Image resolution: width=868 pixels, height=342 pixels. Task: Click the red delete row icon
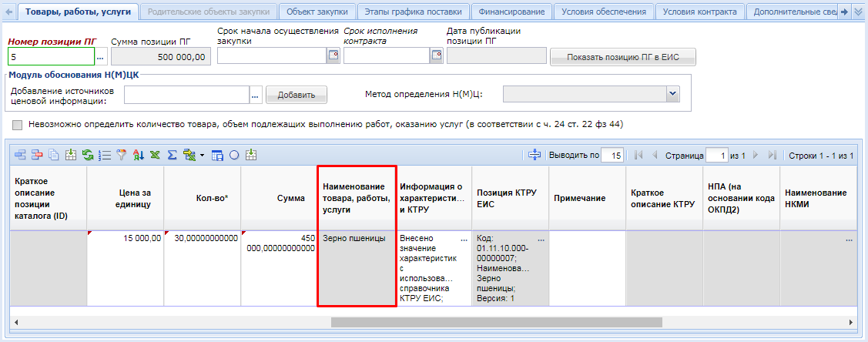click(x=36, y=155)
